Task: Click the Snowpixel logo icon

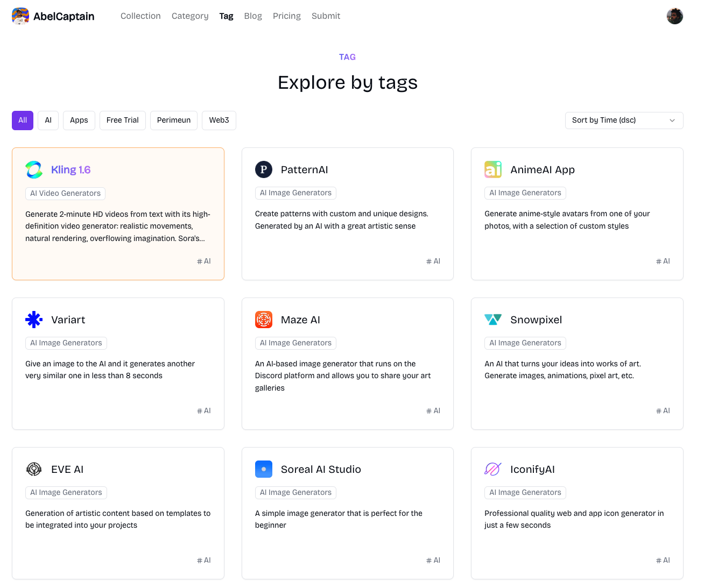Action: [x=493, y=320]
